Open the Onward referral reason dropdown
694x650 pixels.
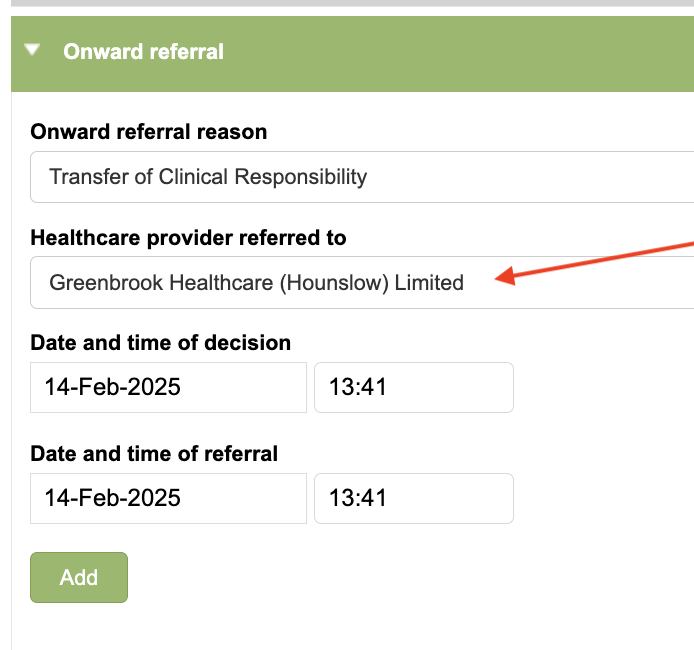click(x=360, y=177)
